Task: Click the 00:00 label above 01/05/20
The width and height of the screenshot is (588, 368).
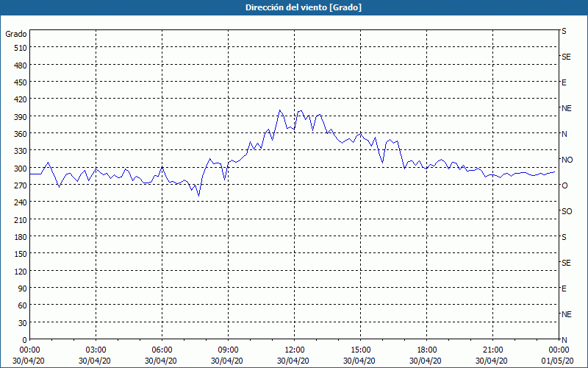Action: [559, 350]
